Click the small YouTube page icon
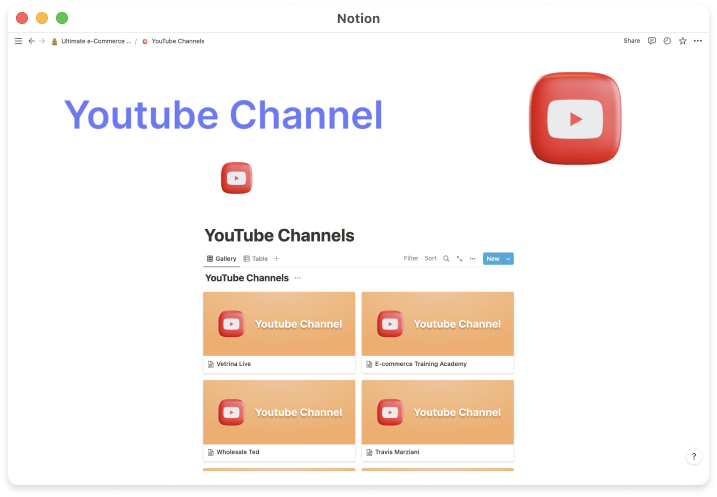 [x=236, y=178]
